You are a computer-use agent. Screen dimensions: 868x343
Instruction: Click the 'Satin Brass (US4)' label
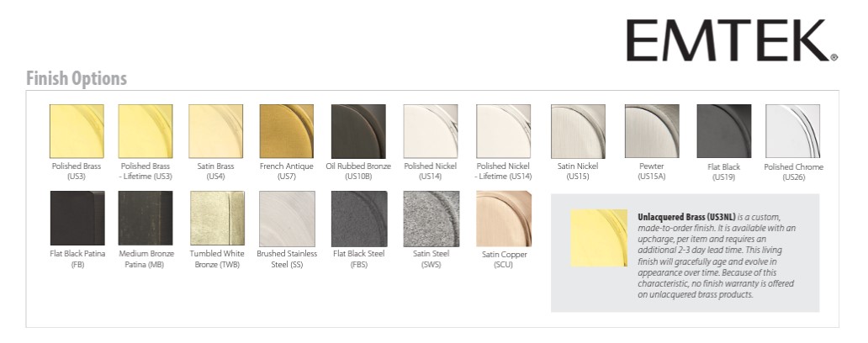tap(216, 171)
